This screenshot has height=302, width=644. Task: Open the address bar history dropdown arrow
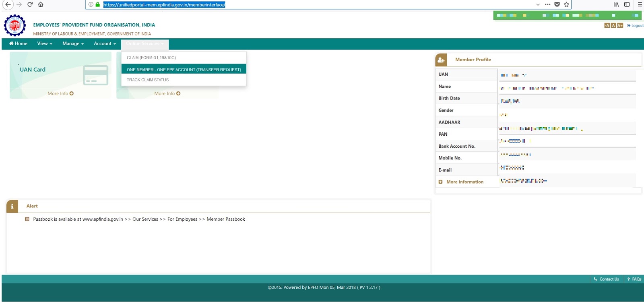pos(538,4)
